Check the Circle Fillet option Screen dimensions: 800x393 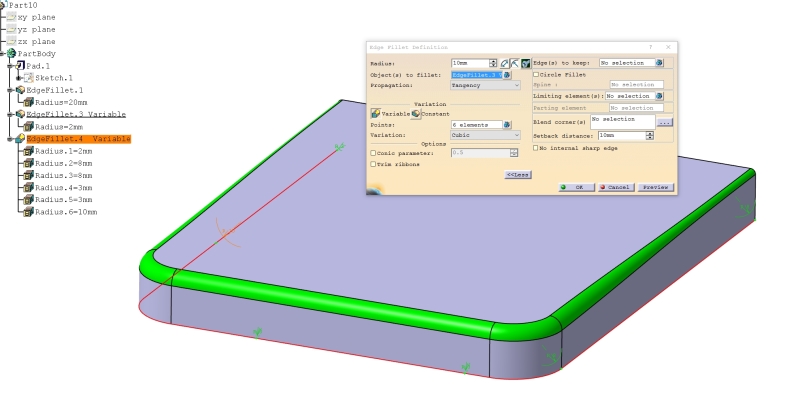pyautogui.click(x=536, y=75)
